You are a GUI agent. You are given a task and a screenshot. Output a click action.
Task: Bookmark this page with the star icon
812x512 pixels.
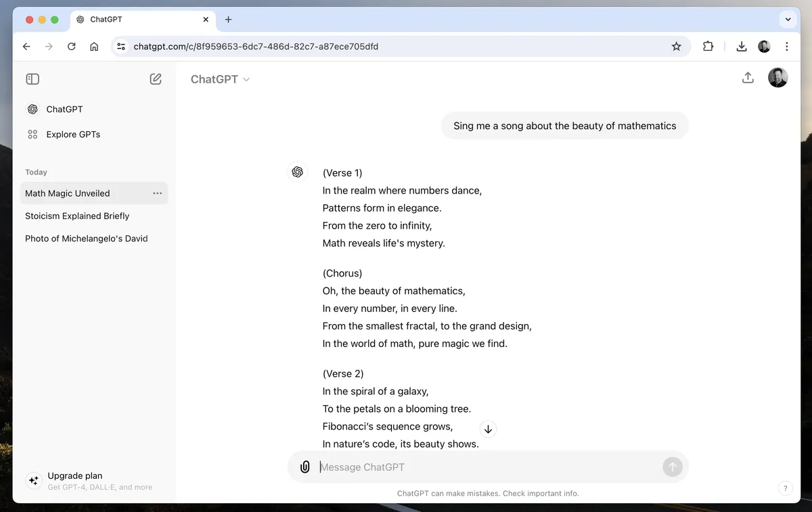[676, 47]
